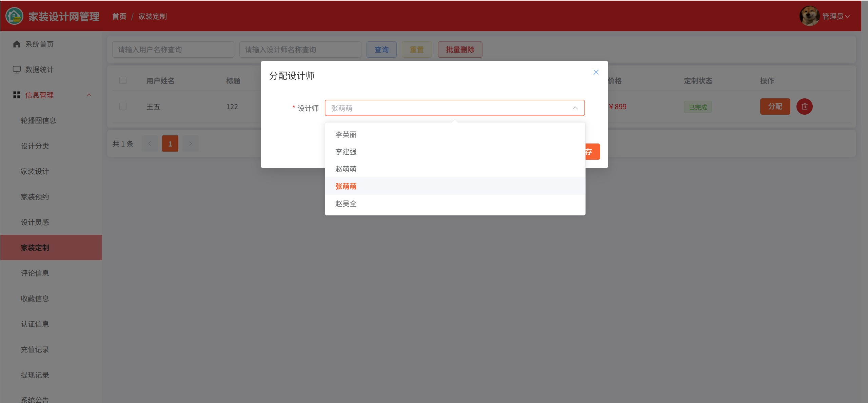
Task: Click the house logo icon in header
Action: [x=14, y=16]
